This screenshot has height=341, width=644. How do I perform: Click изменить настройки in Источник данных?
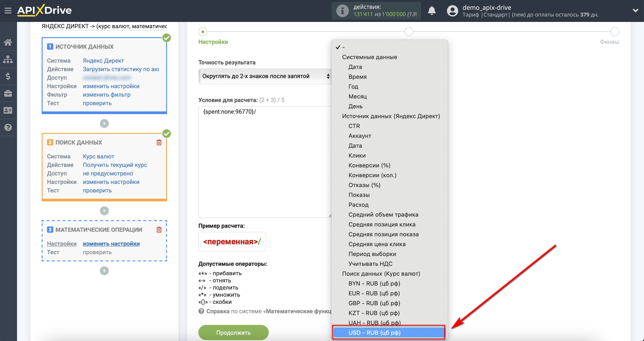[x=111, y=86]
